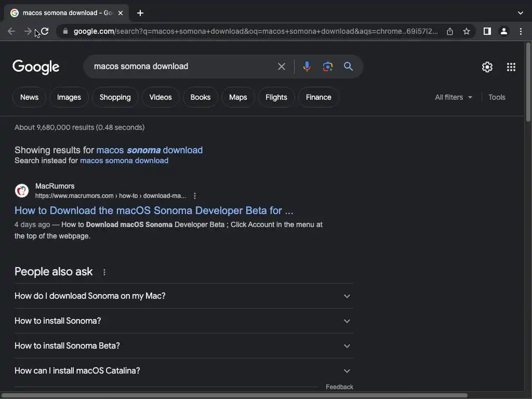Image resolution: width=532 pixels, height=399 pixels.
Task: Open Google quick settings gear
Action: (x=487, y=67)
